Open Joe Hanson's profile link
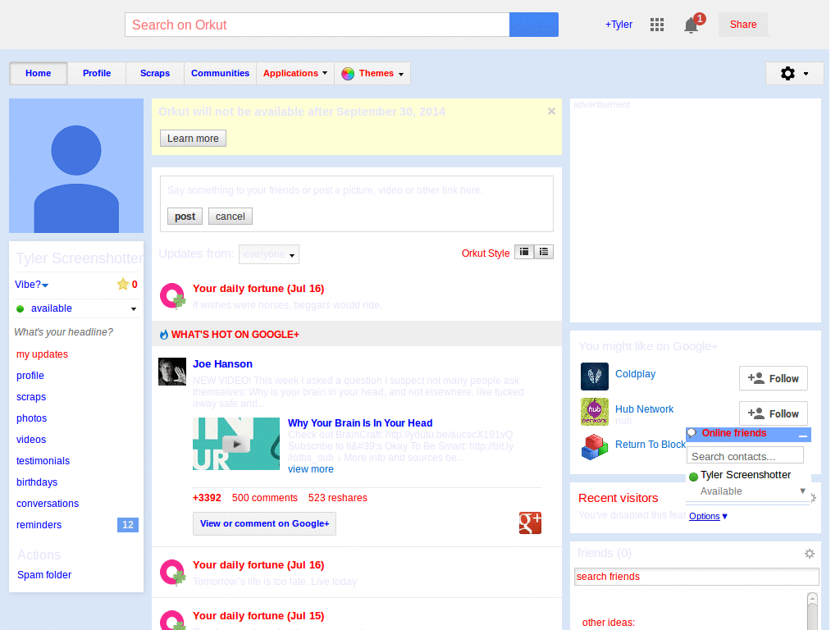The width and height of the screenshot is (840, 630). pyautogui.click(x=222, y=364)
